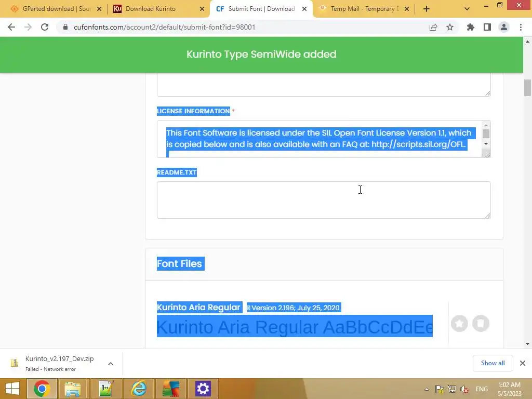
Task: Open the network tray icon
Action: 451,389
